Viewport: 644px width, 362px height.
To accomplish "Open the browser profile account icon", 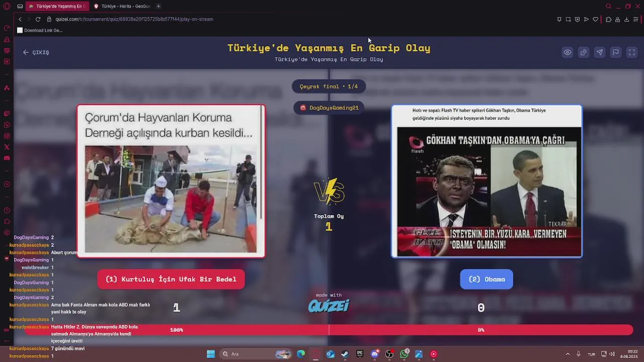I will pos(617,19).
